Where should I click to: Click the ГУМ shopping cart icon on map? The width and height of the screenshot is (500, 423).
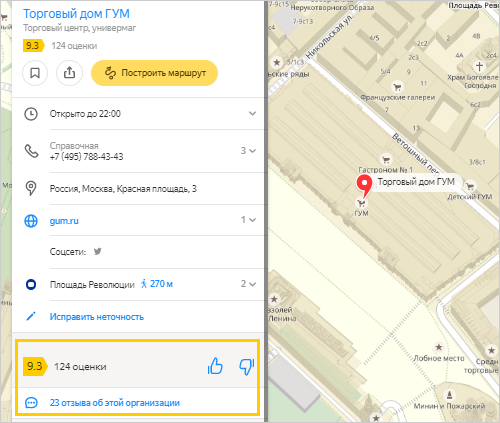pyautogui.click(x=361, y=203)
